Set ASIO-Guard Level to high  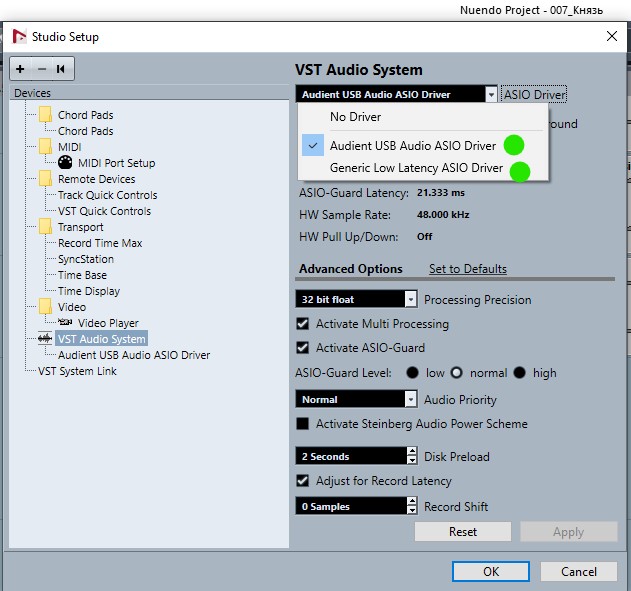[519, 373]
